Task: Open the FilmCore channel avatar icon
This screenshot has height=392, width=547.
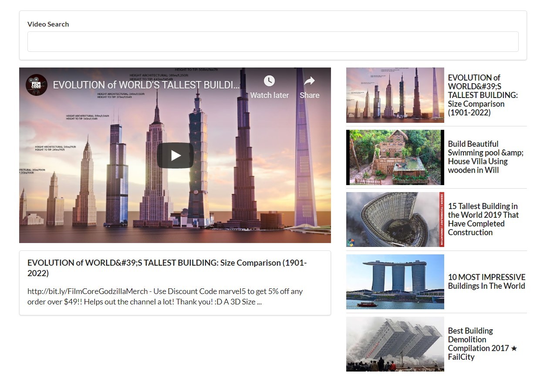Action: [x=37, y=85]
